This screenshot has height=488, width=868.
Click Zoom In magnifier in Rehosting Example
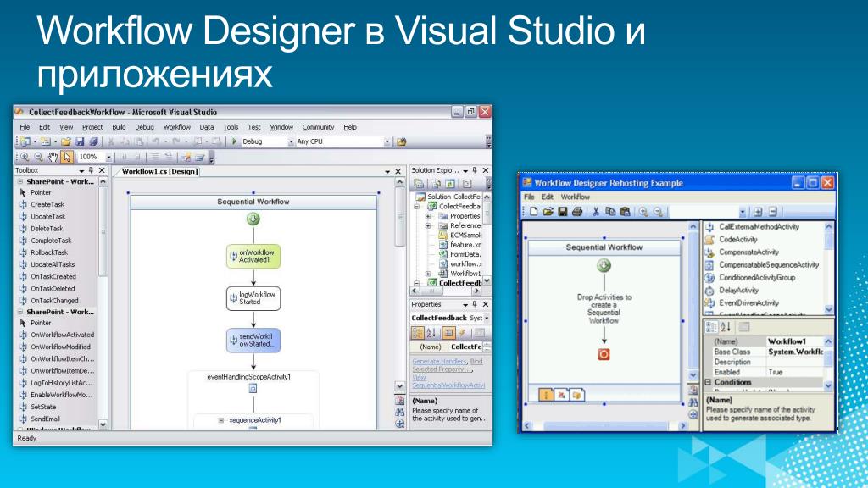(x=643, y=211)
